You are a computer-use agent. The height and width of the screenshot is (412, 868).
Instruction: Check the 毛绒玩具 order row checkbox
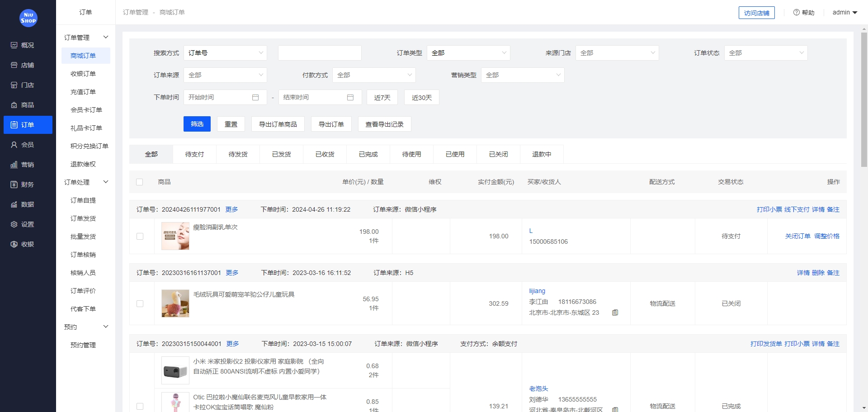(140, 303)
